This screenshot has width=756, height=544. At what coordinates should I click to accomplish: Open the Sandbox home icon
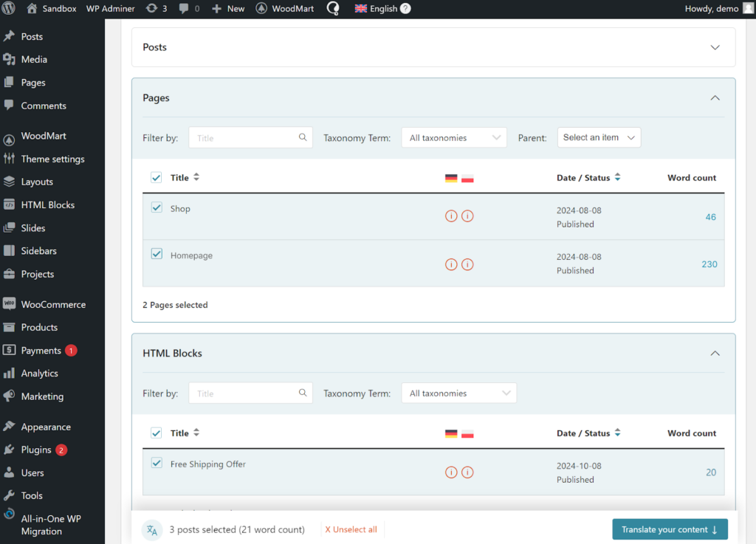(32, 8)
